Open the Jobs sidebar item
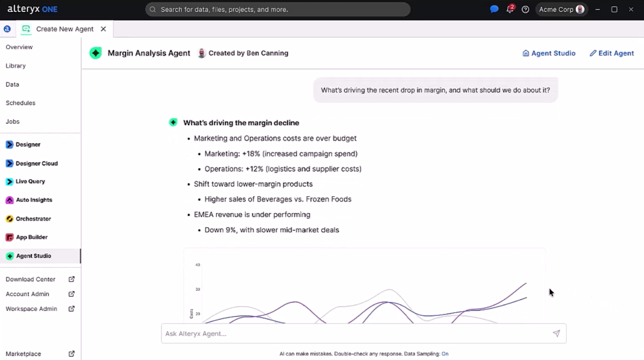Viewport: 644px width, 360px height. coord(12,122)
